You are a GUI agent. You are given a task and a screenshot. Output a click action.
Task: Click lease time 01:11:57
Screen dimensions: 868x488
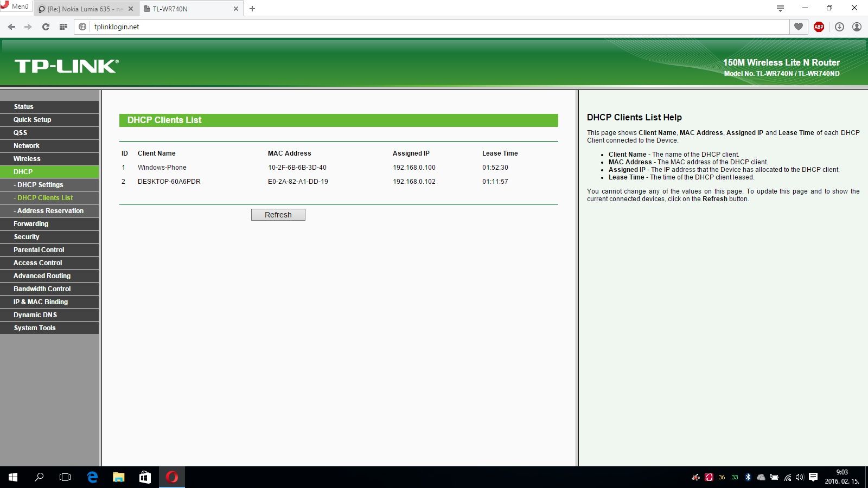[495, 182]
